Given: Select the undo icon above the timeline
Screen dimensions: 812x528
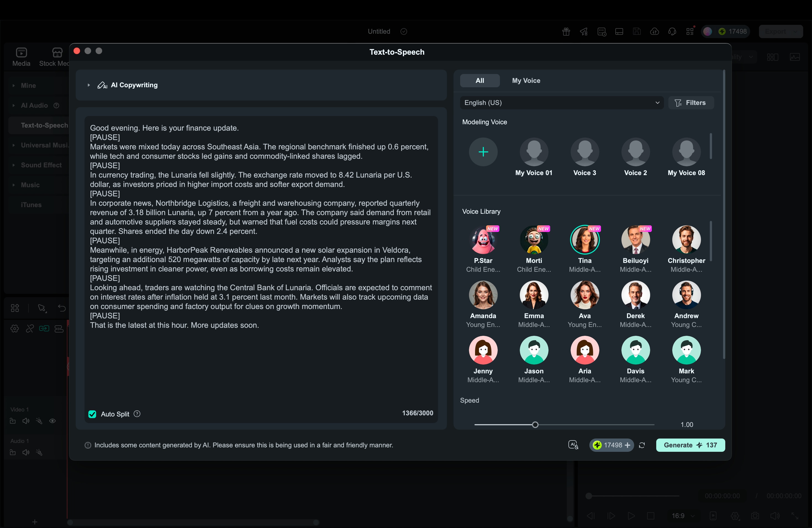Looking at the screenshot, I should (x=62, y=308).
